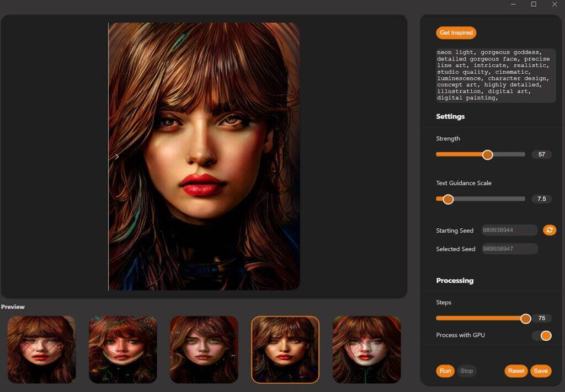This screenshot has width=565, height=392.
Task: Click inside the prompt text box
Action: [494, 74]
